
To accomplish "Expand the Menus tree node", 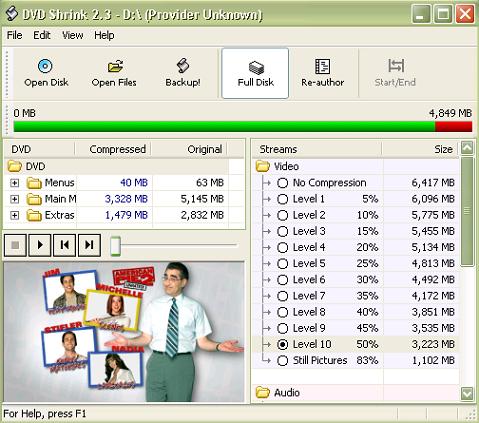I will point(14,183).
